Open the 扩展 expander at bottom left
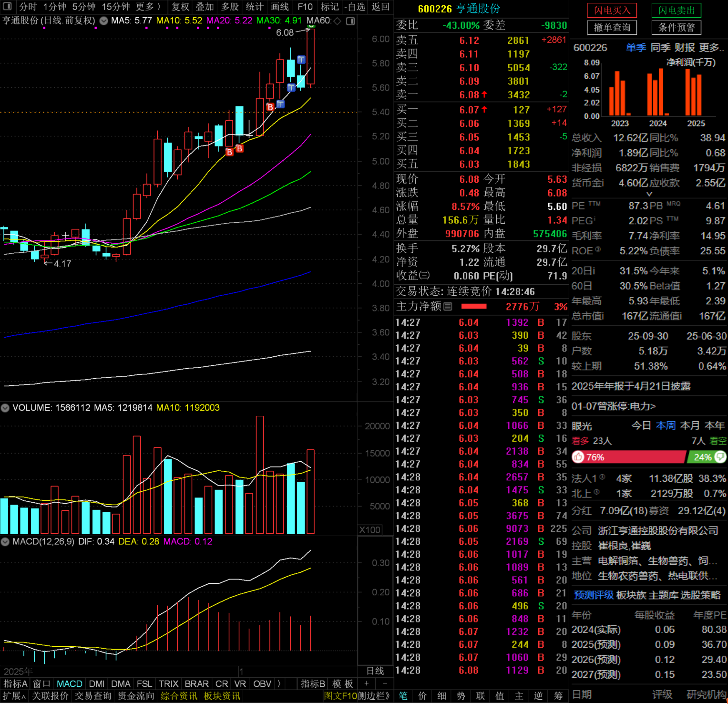 (x=14, y=696)
